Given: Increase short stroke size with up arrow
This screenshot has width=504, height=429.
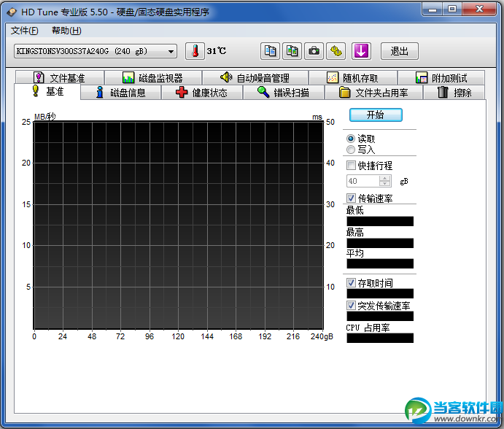Looking at the screenshot, I should tap(385, 178).
